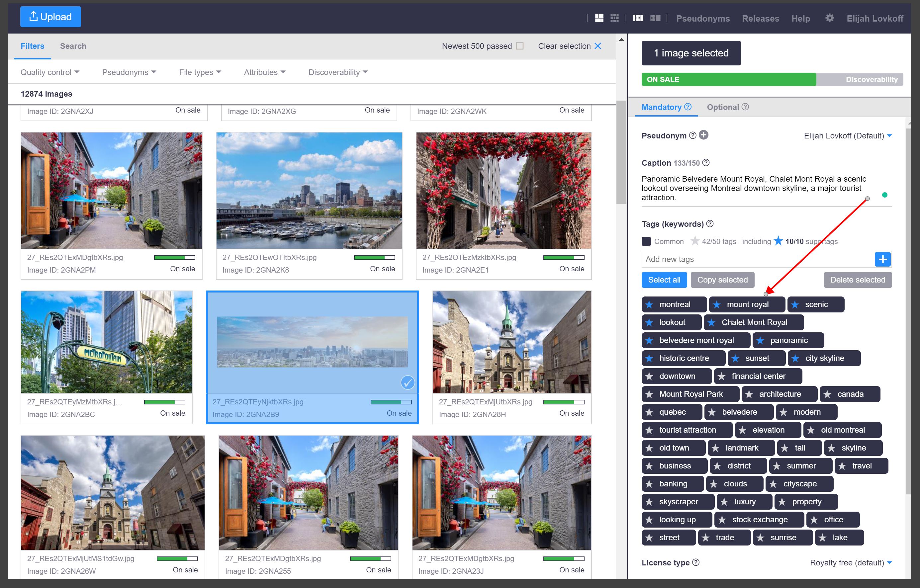Open the Releases menu

tap(760, 18)
